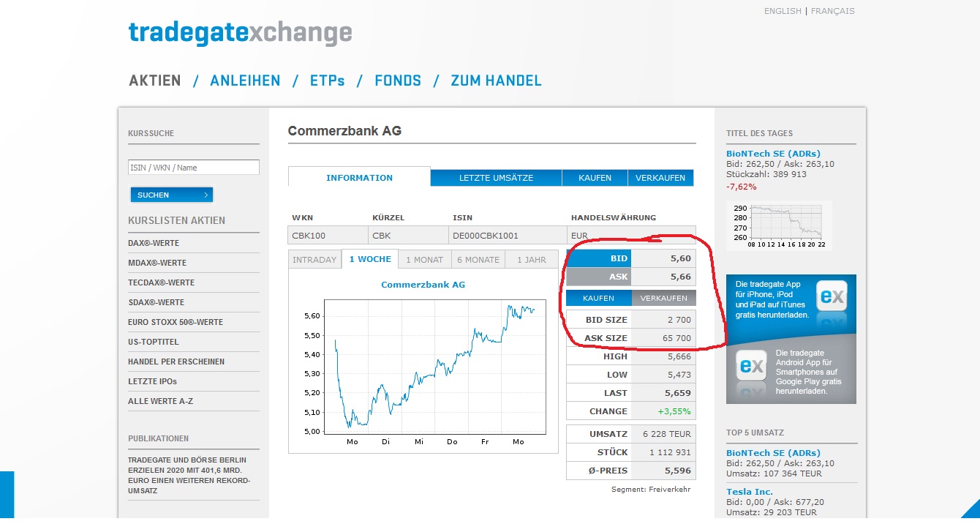
Task: Click the UMSATZ value 6 228 TEUR
Action: [x=667, y=434]
